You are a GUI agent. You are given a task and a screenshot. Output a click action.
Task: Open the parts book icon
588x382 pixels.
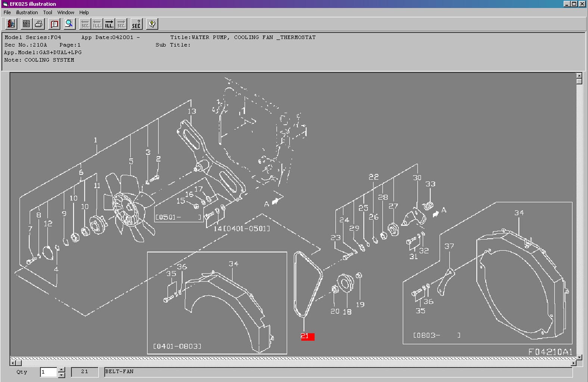pyautogui.click(x=55, y=24)
